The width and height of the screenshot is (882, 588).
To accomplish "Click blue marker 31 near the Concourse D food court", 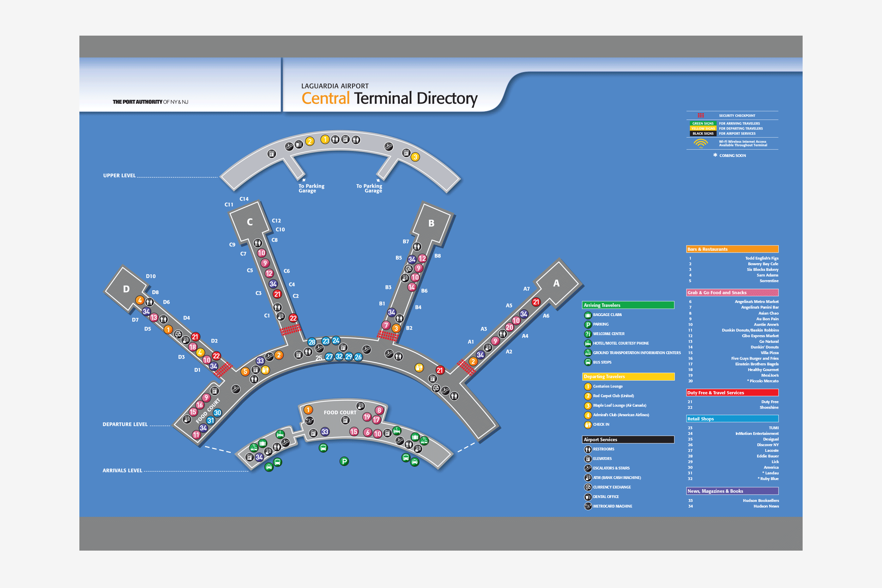I will [x=210, y=421].
